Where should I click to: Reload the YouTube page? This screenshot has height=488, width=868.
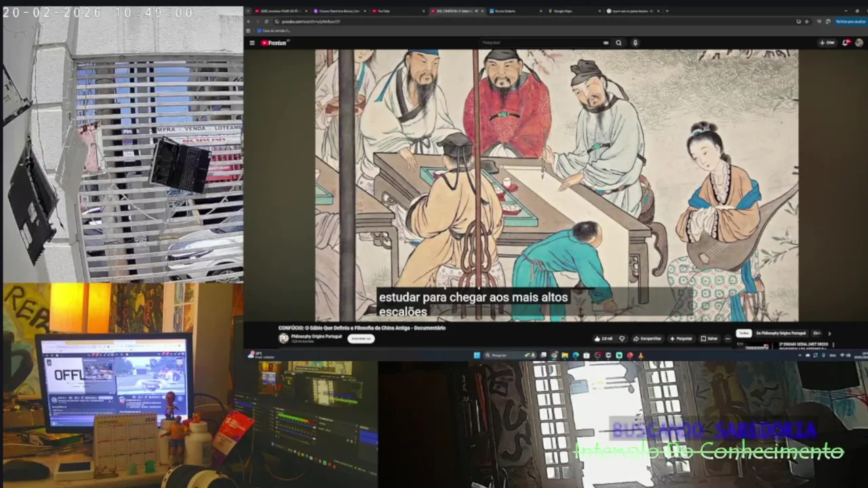tap(267, 22)
